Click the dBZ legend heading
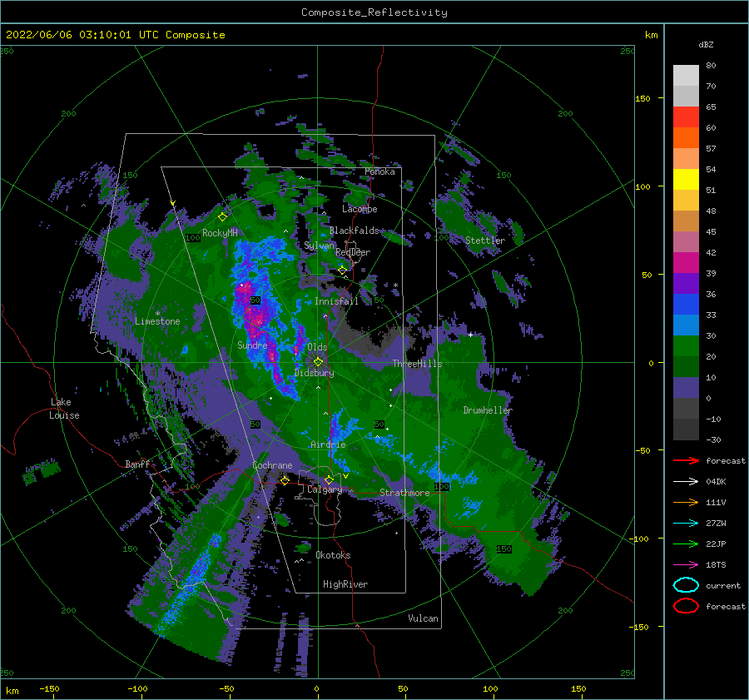Screen dimensions: 749x700 click(706, 44)
